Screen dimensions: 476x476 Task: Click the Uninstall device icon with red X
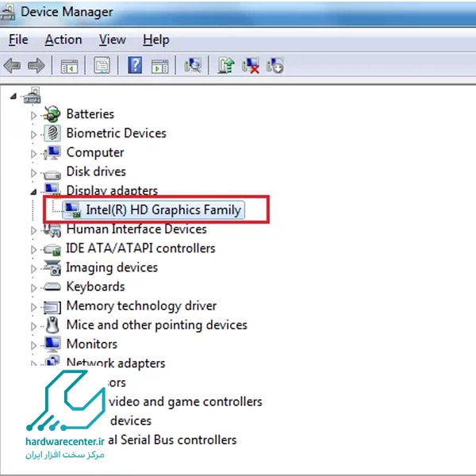251,65
